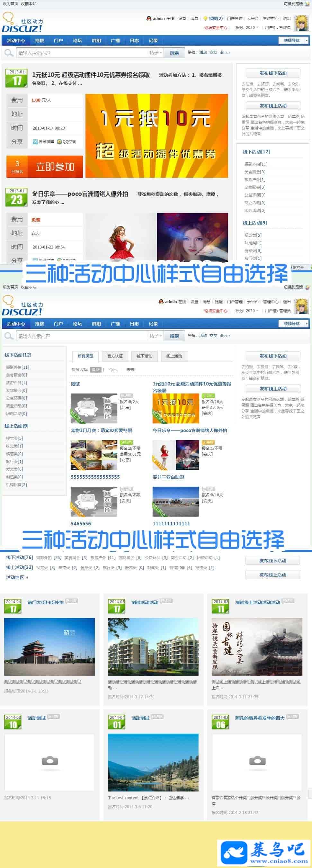This screenshot has height=868, width=312.
Task: Click QQ penguin icon beside admin in topmost header
Action: (x=148, y=19)
